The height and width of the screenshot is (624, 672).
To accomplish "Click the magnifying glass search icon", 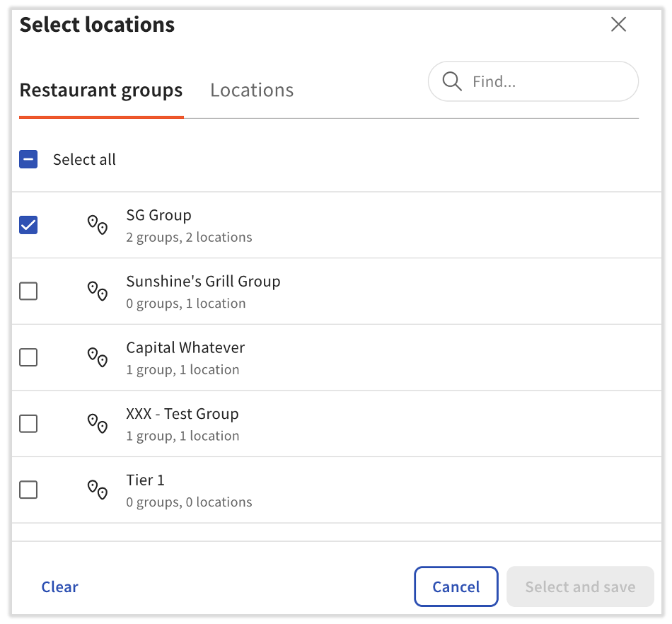I will tap(451, 81).
